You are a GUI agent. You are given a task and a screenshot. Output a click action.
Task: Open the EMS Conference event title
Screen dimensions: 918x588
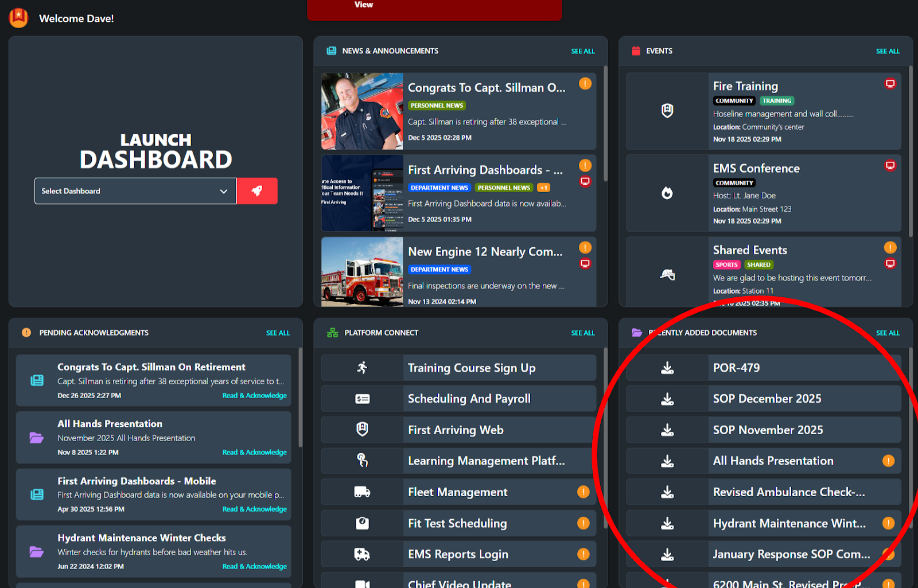tap(756, 168)
